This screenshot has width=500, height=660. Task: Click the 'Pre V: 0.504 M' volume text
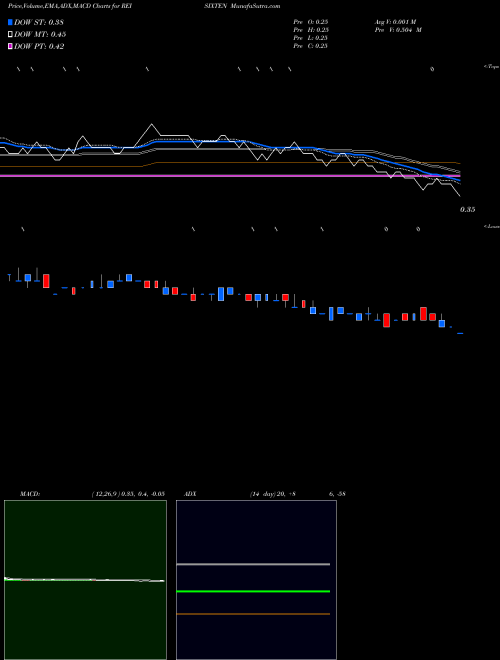(398, 30)
